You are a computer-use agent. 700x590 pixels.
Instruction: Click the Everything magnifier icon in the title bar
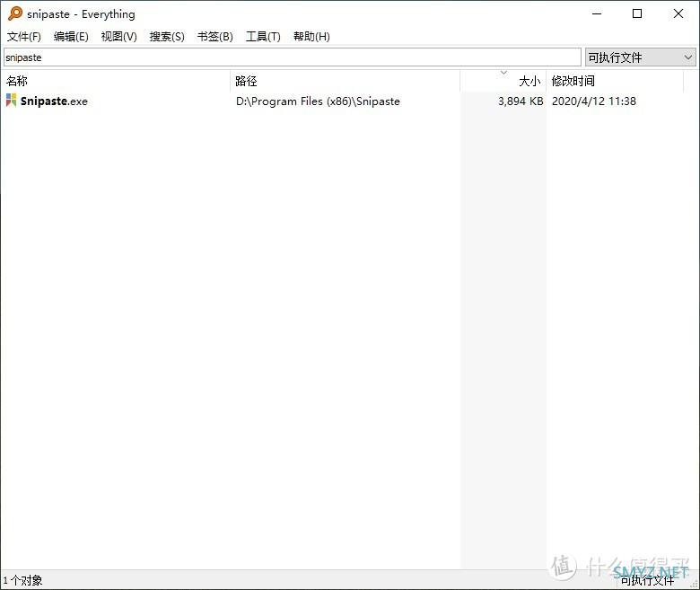14,13
